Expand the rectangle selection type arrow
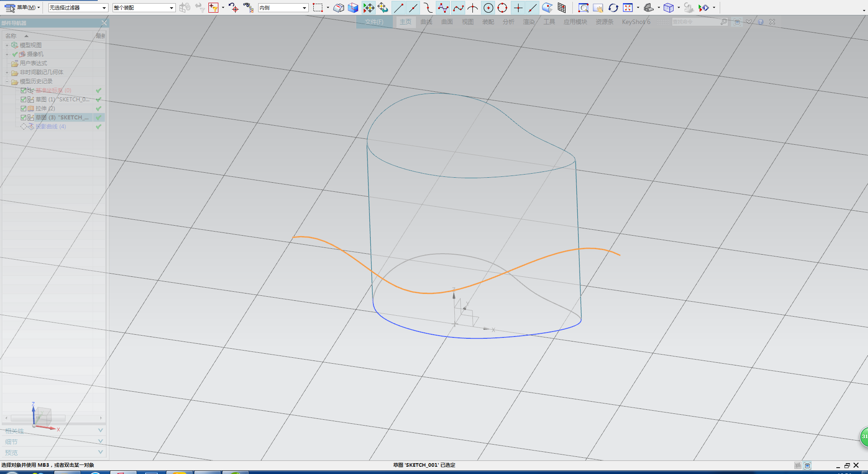 click(328, 8)
